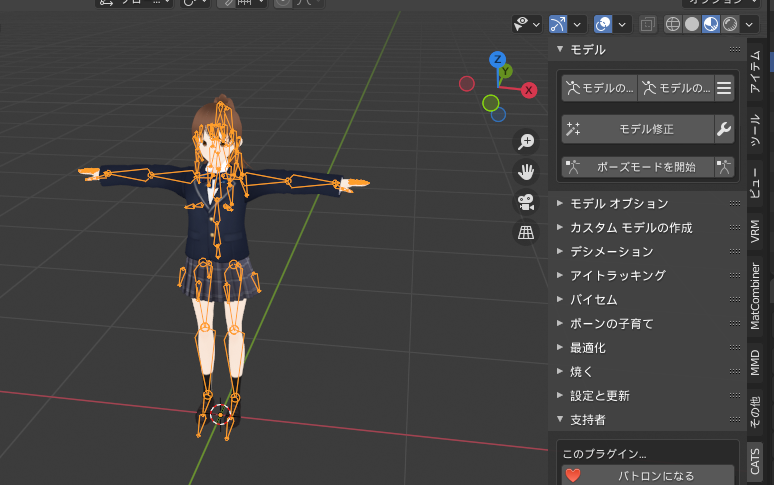Click the Z axis bubble on the navigation gizmo
The height and width of the screenshot is (485, 774).
(x=497, y=59)
